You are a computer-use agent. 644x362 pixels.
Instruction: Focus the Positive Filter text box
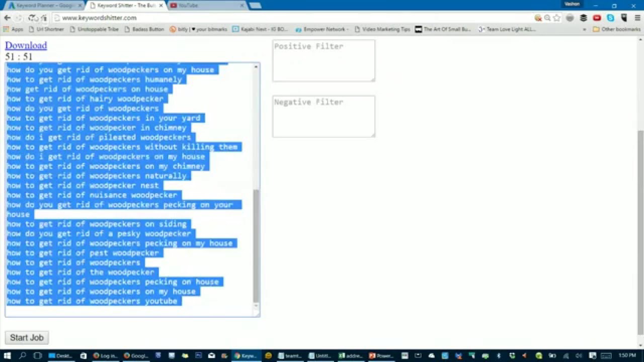click(324, 60)
